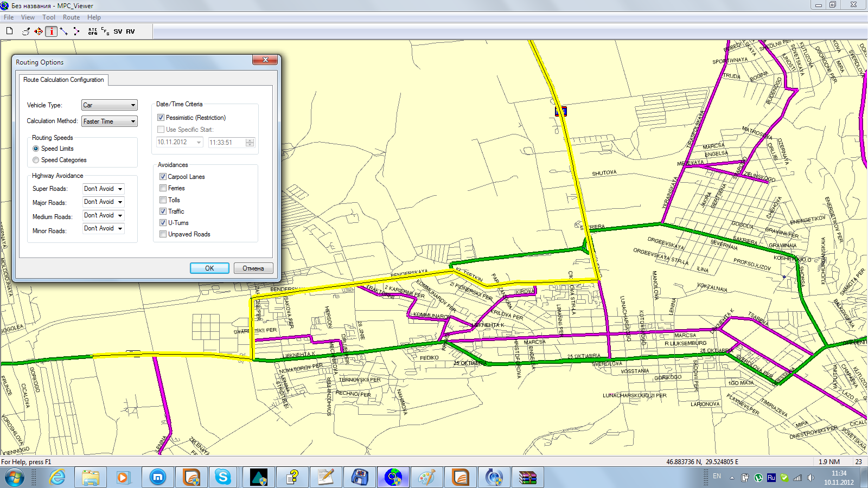Uncheck the Pessimistic (Restriction) checkbox
The image size is (868, 488).
pos(161,118)
